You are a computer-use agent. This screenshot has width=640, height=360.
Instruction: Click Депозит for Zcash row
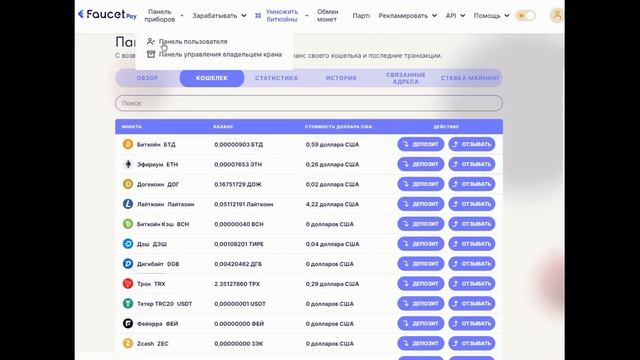pos(420,343)
